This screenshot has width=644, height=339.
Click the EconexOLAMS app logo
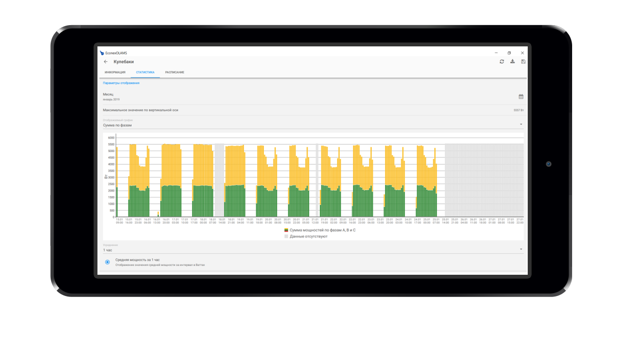point(102,53)
